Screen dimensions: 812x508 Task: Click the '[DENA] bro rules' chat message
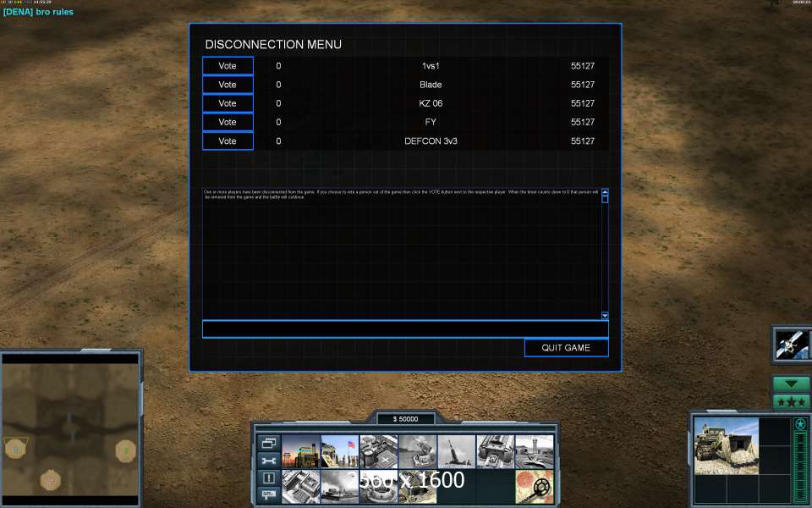pyautogui.click(x=38, y=12)
